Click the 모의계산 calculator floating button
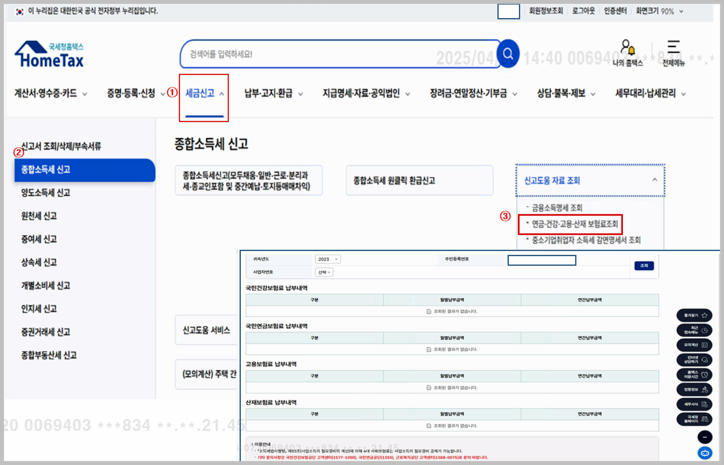Screen dimensions: 724x465 pos(694,345)
